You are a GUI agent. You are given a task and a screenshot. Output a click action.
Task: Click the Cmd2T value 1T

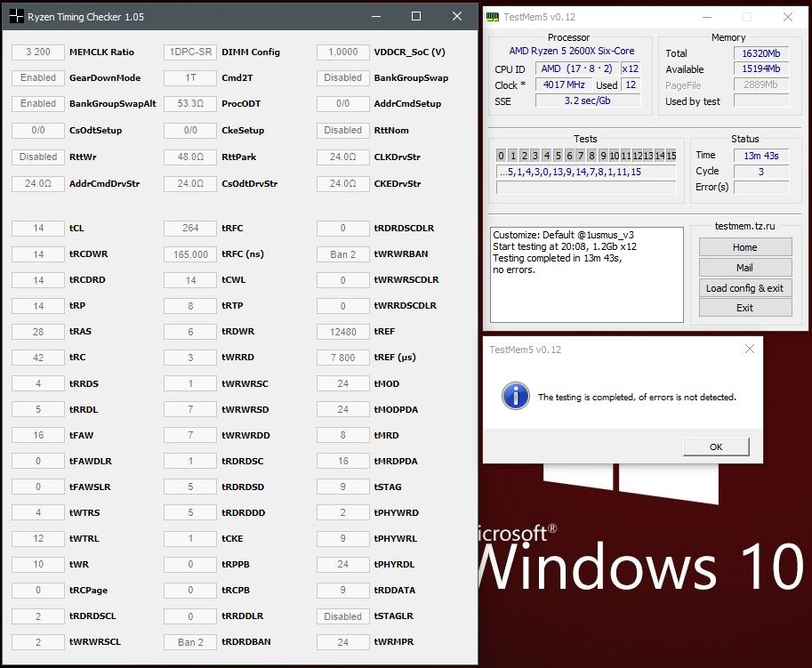[x=190, y=77]
